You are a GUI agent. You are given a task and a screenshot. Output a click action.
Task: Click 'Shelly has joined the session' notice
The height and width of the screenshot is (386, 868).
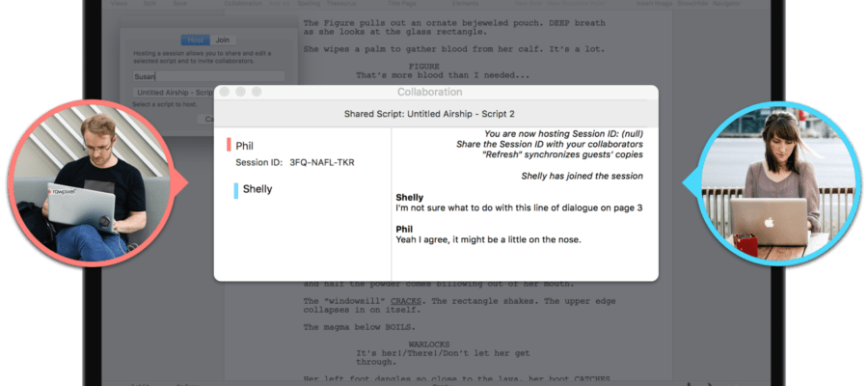(582, 176)
